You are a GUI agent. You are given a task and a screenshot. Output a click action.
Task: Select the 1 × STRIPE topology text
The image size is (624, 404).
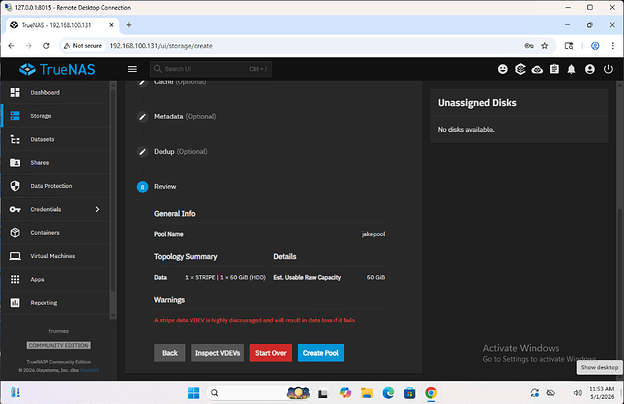coord(225,277)
